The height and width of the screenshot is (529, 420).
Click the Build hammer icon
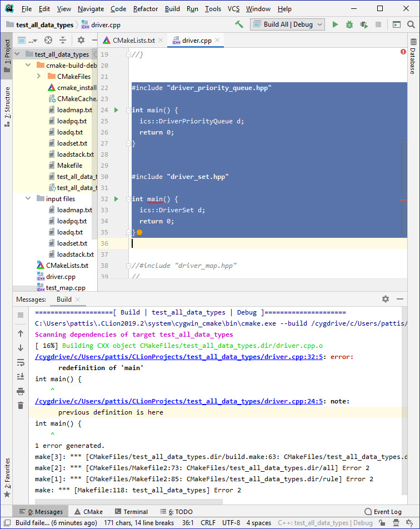239,24
